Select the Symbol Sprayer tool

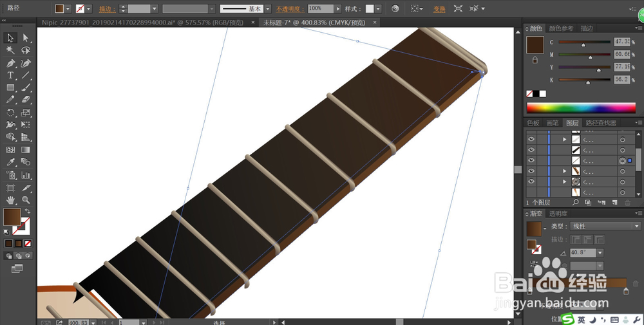pyautogui.click(x=10, y=175)
